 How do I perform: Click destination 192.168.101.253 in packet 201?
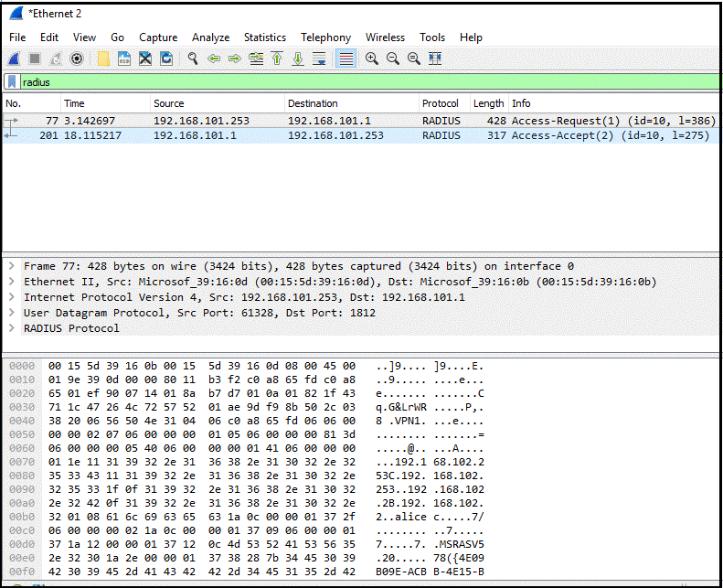(335, 135)
